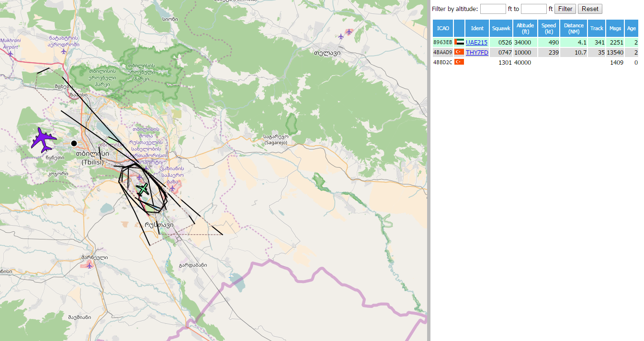Viewport: 644px width, 341px height.
Task: Click the 10000 altitude cell
Action: coord(525,53)
